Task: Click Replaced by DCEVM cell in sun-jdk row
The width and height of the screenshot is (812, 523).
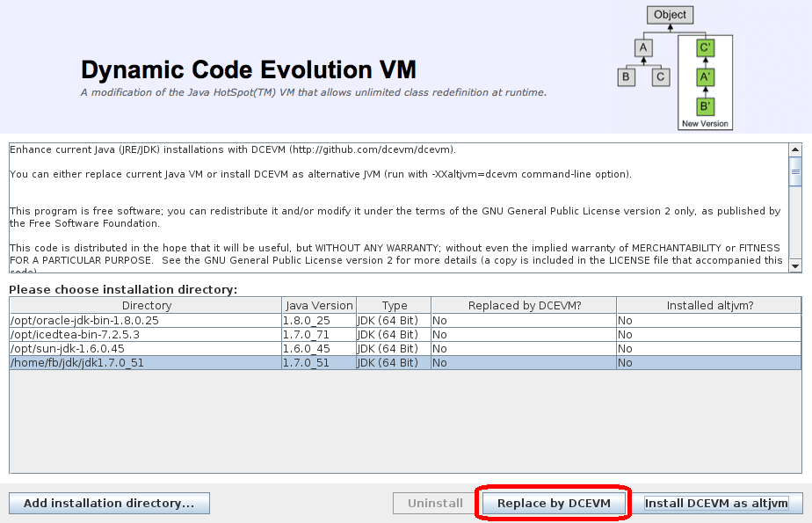Action: (x=524, y=348)
